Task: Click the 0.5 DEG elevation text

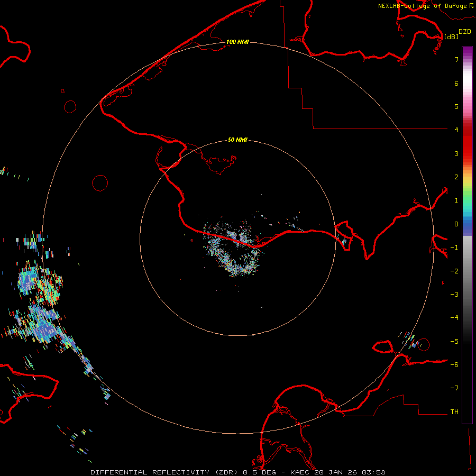Action: click(x=259, y=472)
